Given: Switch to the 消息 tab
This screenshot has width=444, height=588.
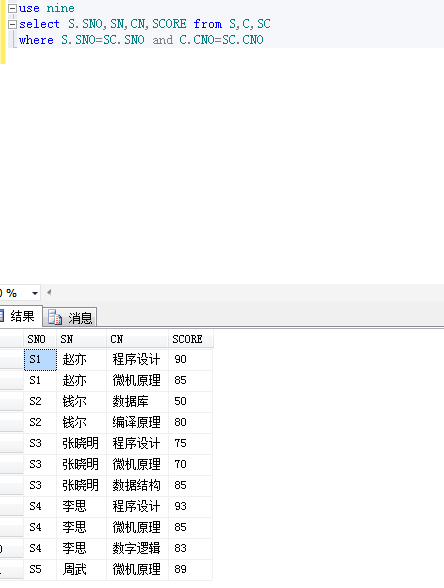Looking at the screenshot, I should point(70,318).
